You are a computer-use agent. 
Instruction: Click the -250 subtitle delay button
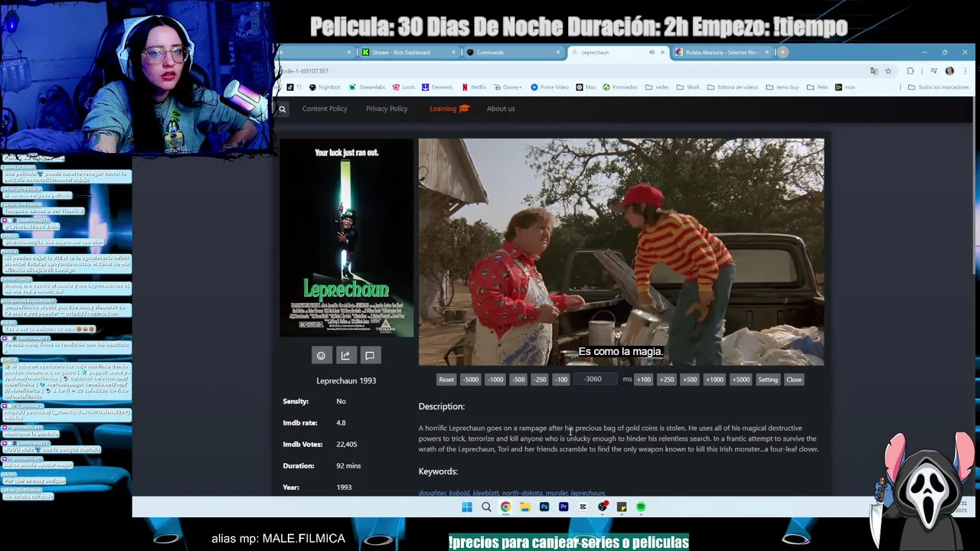click(x=540, y=380)
